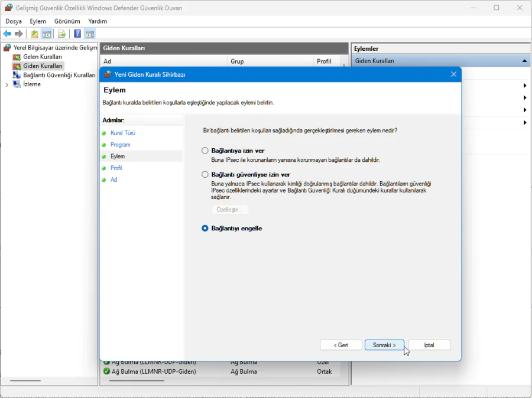Collapse the Giden Kuralları actions section

(x=524, y=61)
